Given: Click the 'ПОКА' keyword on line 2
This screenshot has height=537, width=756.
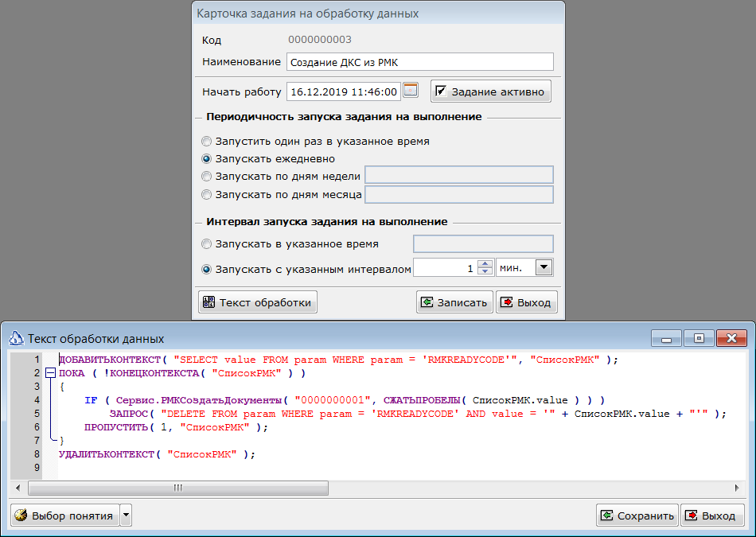Looking at the screenshot, I should 72,373.
